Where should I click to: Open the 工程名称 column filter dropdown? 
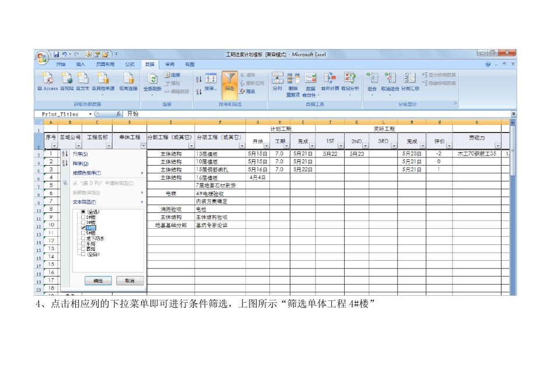click(108, 146)
